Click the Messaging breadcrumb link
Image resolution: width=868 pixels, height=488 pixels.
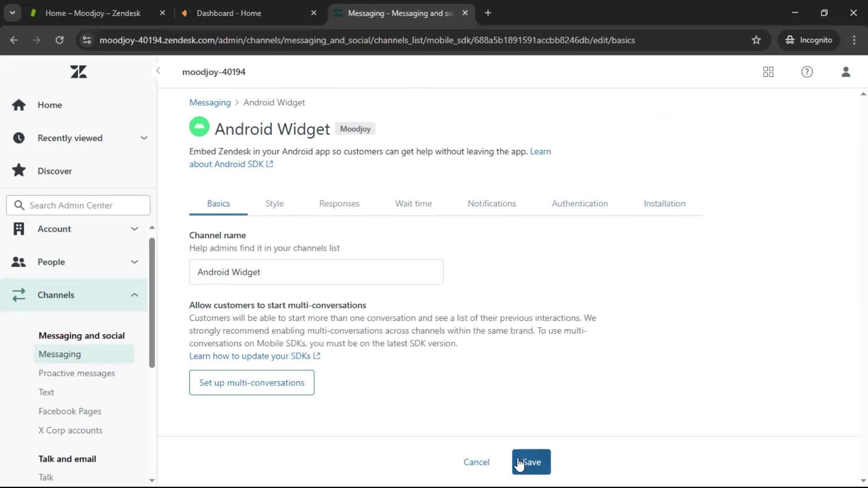tap(210, 103)
